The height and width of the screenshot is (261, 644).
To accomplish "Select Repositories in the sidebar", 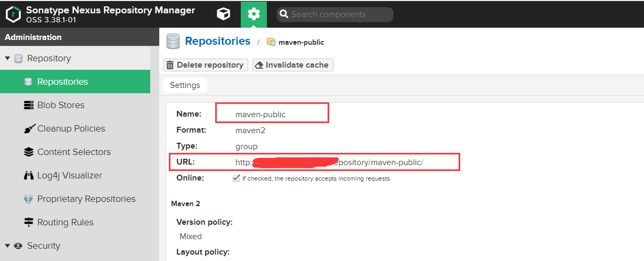I will (75, 81).
